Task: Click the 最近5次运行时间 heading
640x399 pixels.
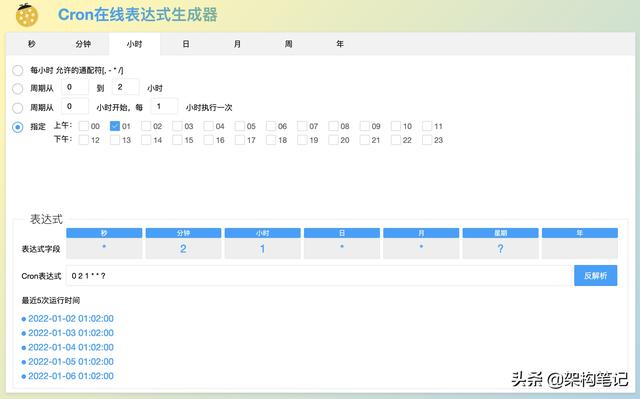Action: pyautogui.click(x=51, y=300)
